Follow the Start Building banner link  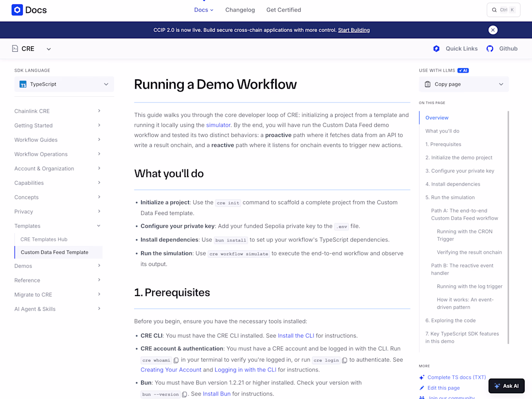tap(354, 30)
